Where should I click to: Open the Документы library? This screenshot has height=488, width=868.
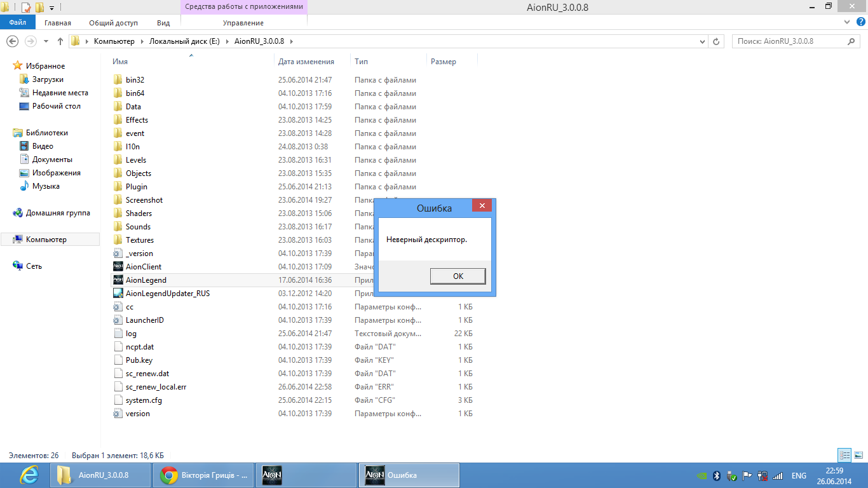point(52,159)
